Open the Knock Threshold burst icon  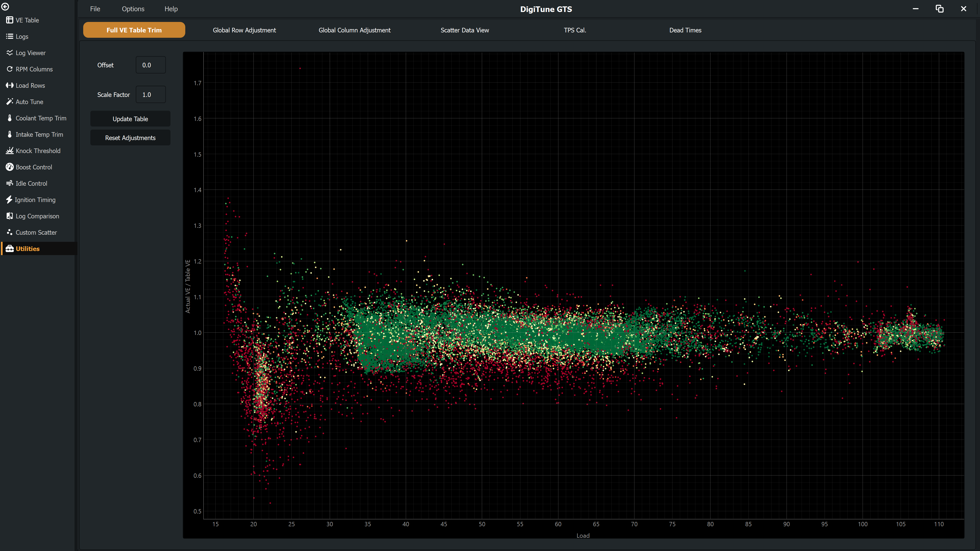(x=9, y=151)
